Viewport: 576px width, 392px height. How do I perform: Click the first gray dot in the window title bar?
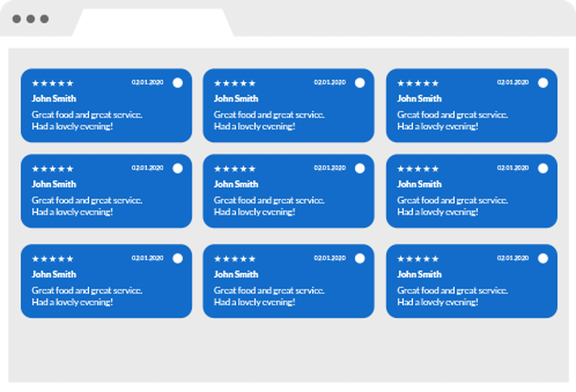16,19
